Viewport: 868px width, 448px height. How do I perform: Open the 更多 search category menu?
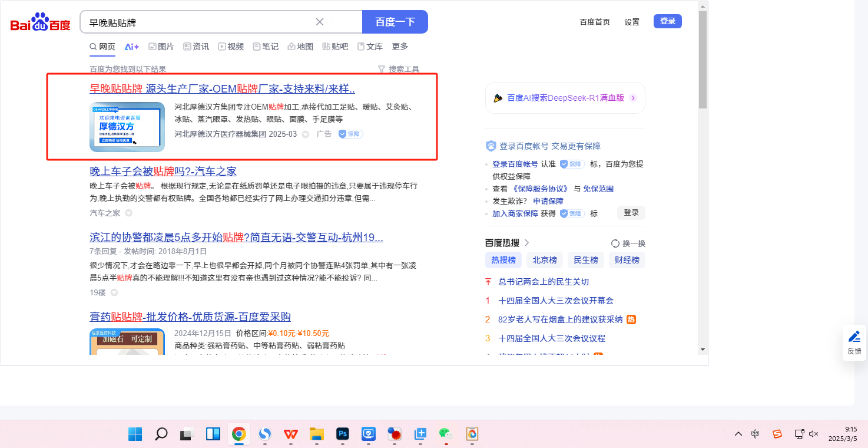400,47
